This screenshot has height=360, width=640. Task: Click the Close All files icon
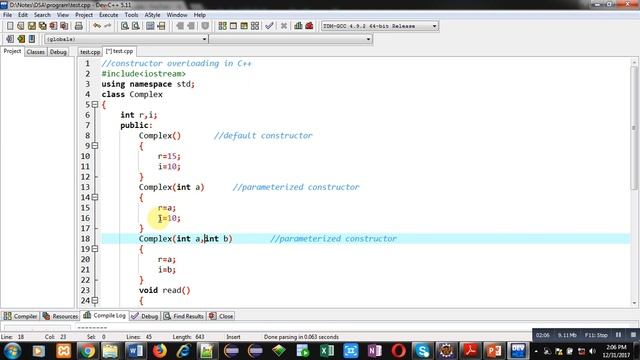64,26
